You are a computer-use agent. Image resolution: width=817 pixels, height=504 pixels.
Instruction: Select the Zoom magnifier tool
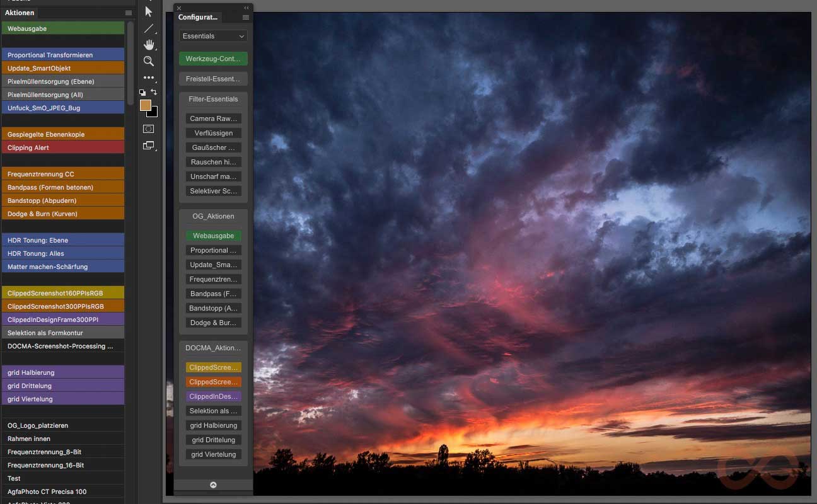[x=149, y=61]
